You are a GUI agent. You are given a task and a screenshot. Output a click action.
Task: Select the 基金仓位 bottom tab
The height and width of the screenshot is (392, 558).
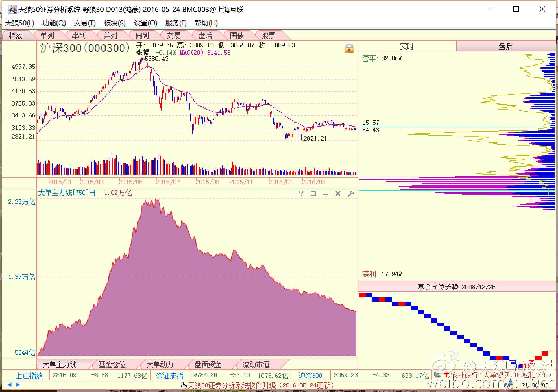pos(112,364)
